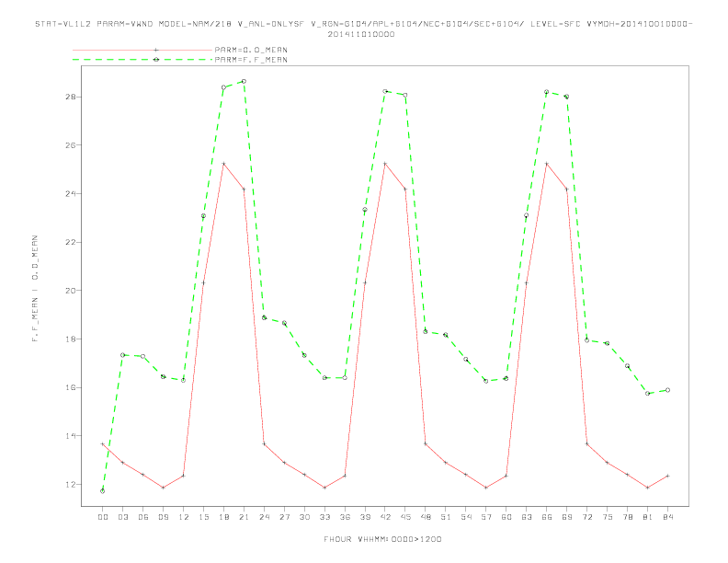Click y-axis tick label 24
This screenshot has height=563, width=728.
71,194
